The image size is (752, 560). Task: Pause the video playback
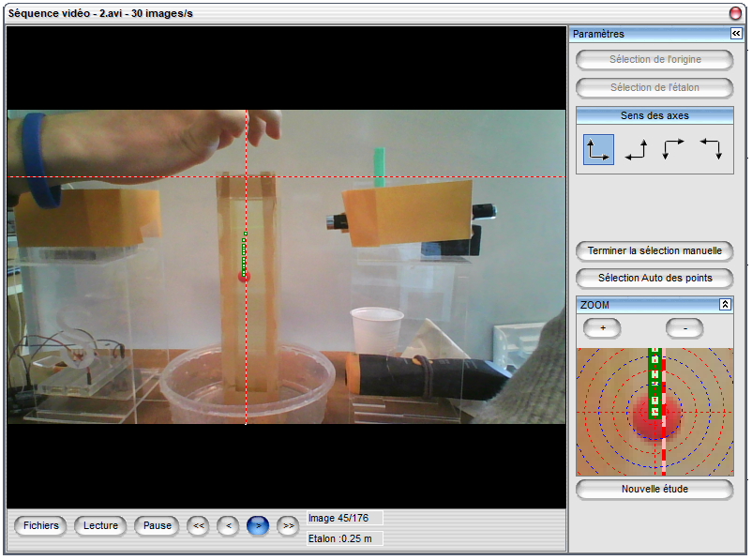158,526
